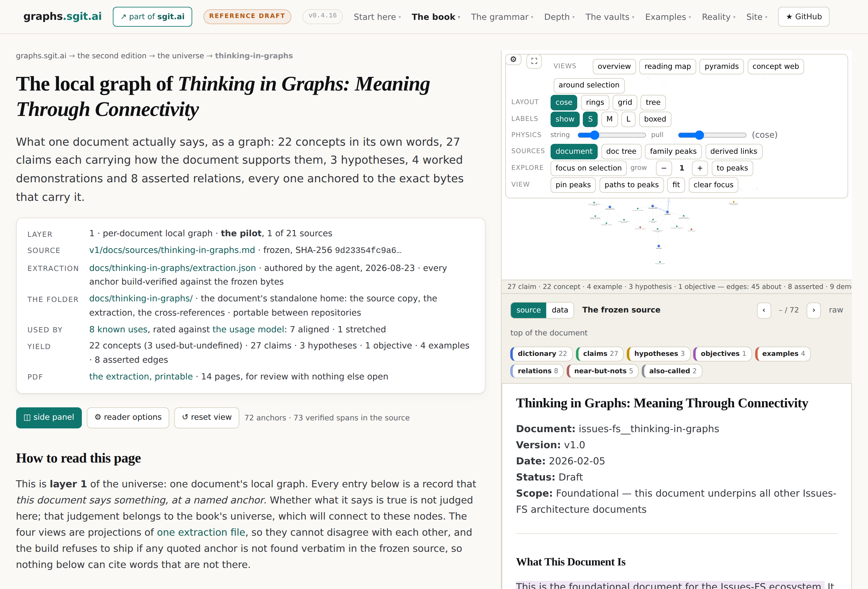Screen dimensions: 868x589
Task: Open reader options
Action: tap(128, 418)
